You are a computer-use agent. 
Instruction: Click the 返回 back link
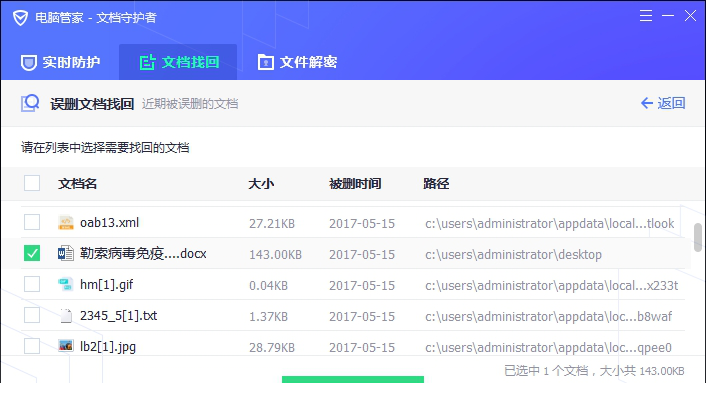pyautogui.click(x=663, y=103)
